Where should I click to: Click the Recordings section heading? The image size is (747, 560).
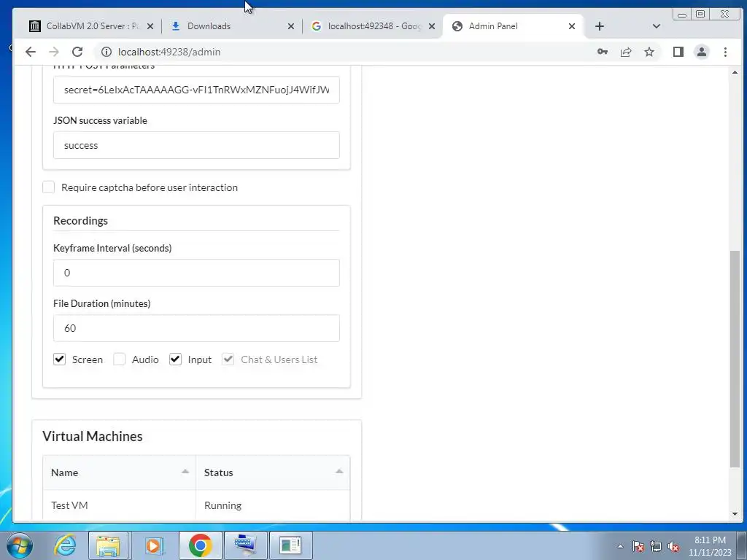pos(80,220)
